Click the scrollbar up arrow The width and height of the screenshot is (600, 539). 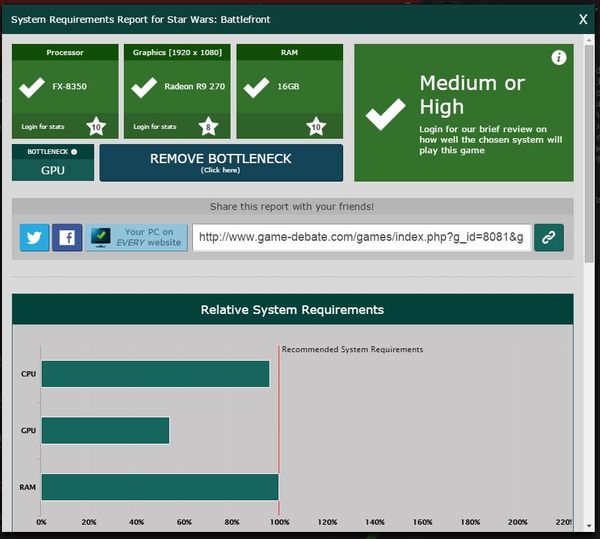[589, 39]
